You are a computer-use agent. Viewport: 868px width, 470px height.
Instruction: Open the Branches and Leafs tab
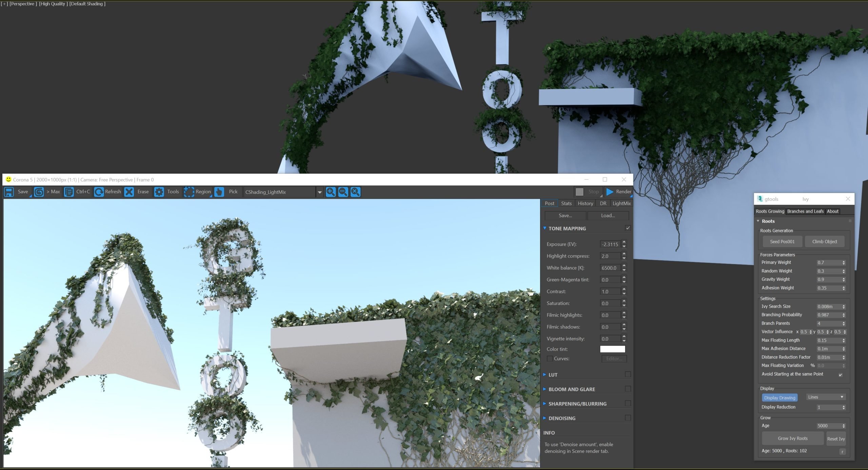pyautogui.click(x=805, y=211)
